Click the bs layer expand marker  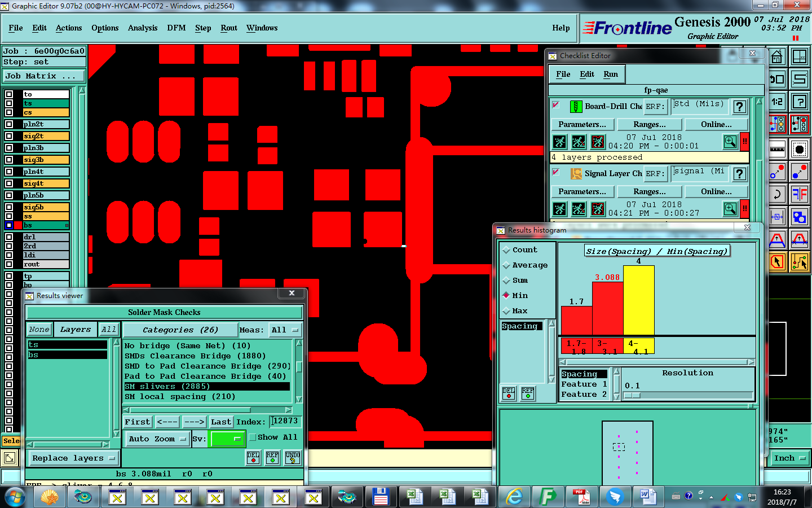click(x=67, y=225)
